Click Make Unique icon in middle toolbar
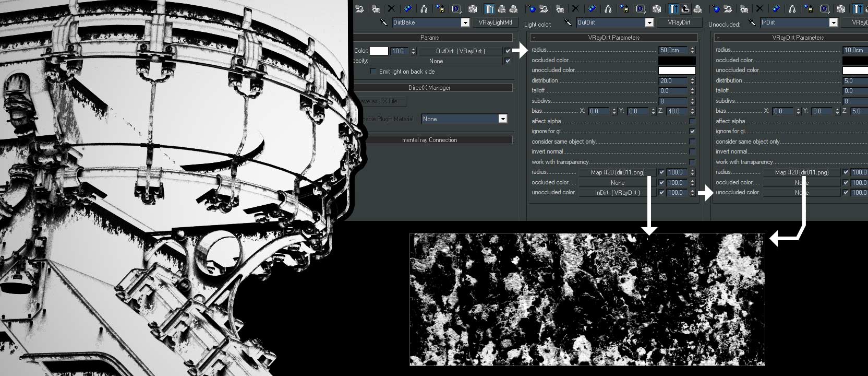This screenshot has height=376, width=868. [x=608, y=9]
